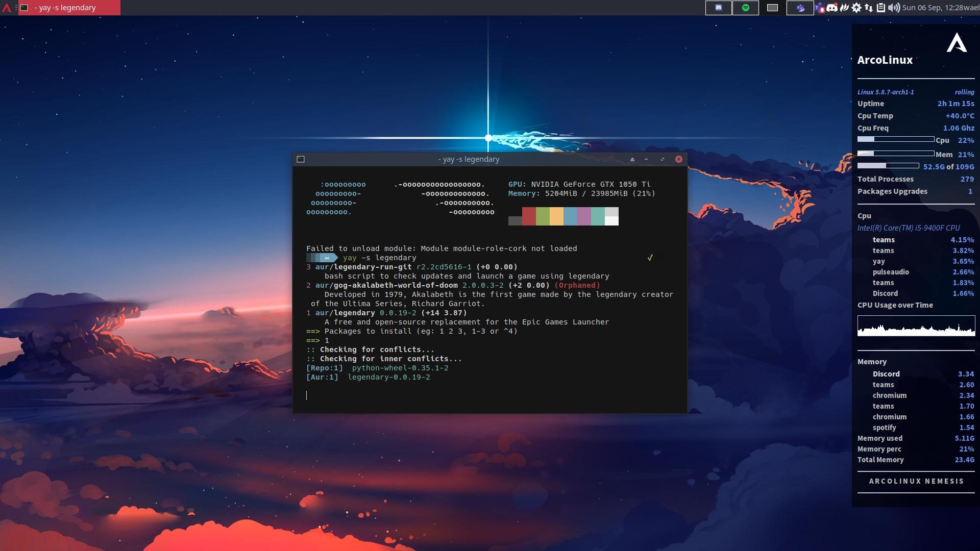Open Teams notification tray icon

click(820, 8)
